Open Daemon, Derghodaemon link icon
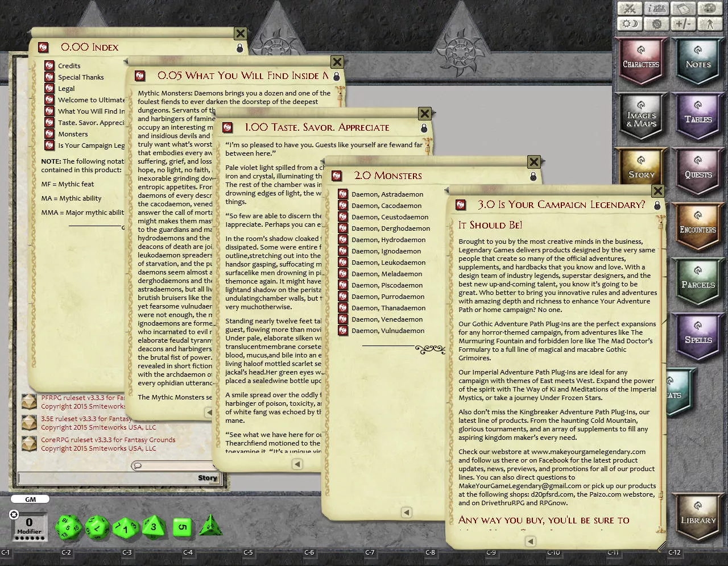 (342, 228)
